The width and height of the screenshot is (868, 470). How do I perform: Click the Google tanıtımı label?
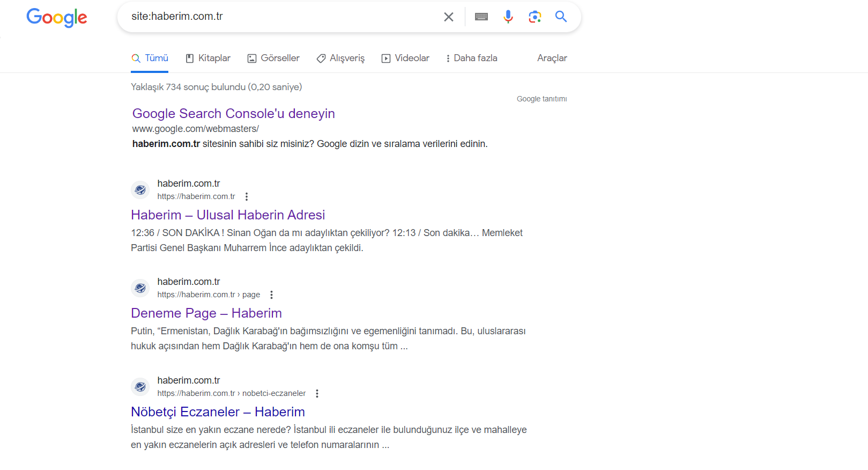coord(541,99)
